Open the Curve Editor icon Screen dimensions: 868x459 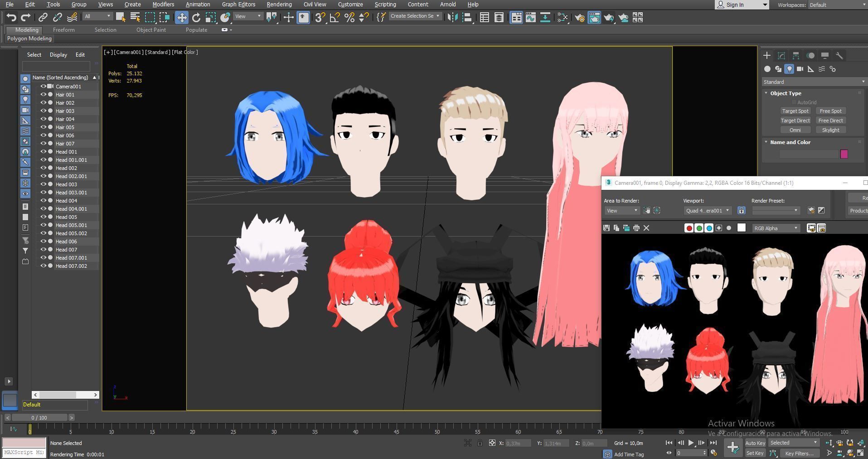click(x=531, y=18)
